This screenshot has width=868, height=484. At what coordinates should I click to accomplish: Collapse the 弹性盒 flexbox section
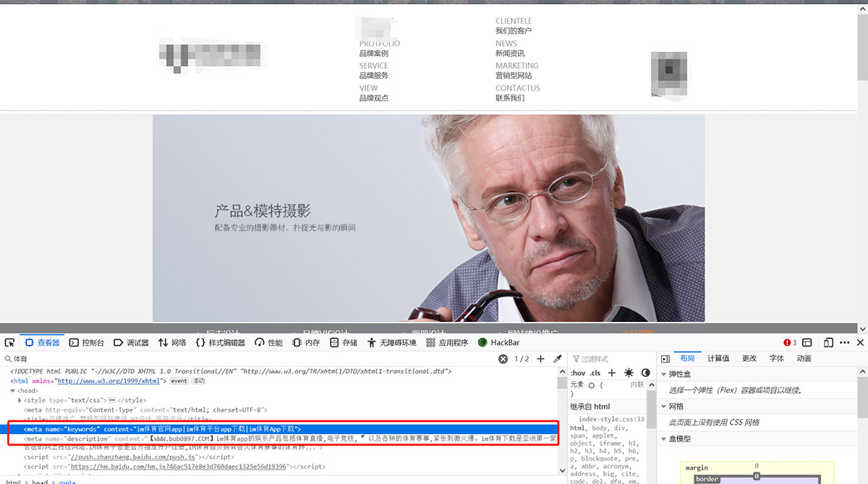[x=664, y=374]
